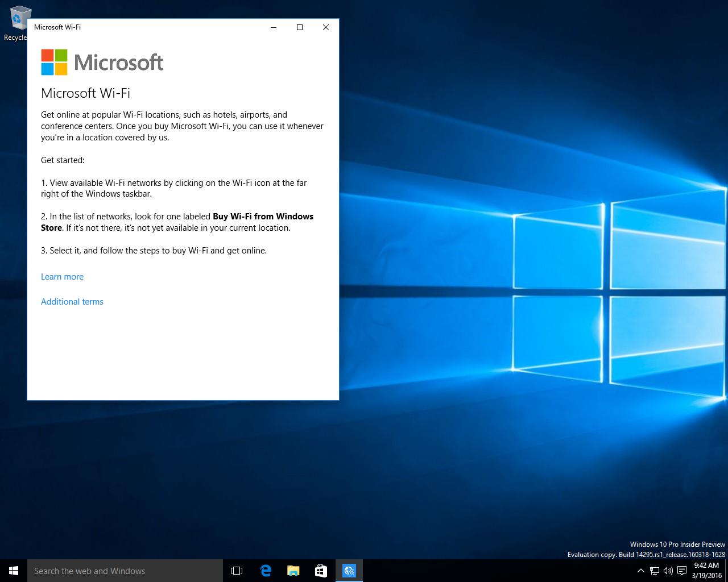Click the volume speaker tray icon
Image resolution: width=728 pixels, height=582 pixels.
point(668,571)
